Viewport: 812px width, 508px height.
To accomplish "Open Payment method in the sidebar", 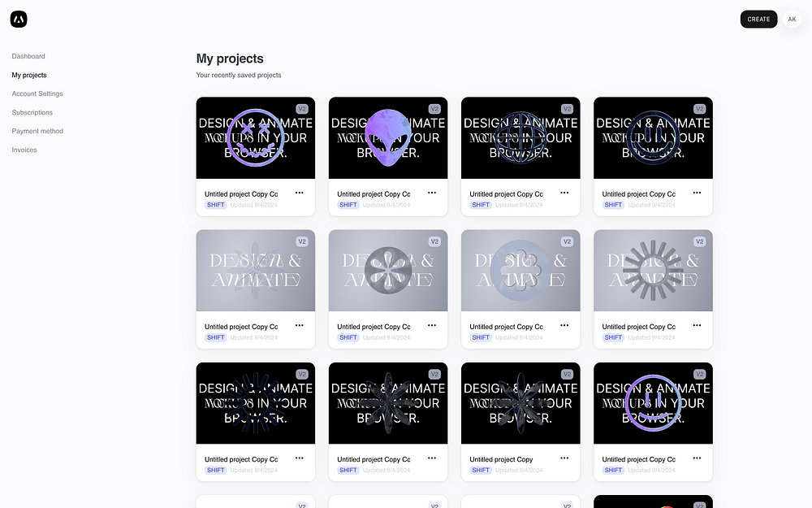I will [x=37, y=131].
